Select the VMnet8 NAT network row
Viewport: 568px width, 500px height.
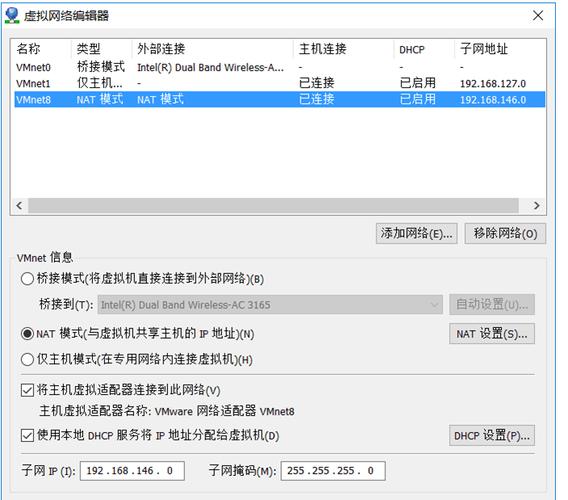coord(279,99)
